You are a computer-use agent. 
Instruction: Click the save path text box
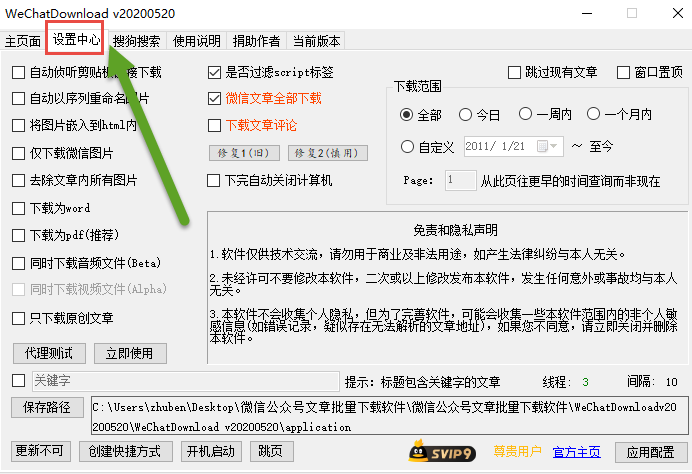pos(389,415)
